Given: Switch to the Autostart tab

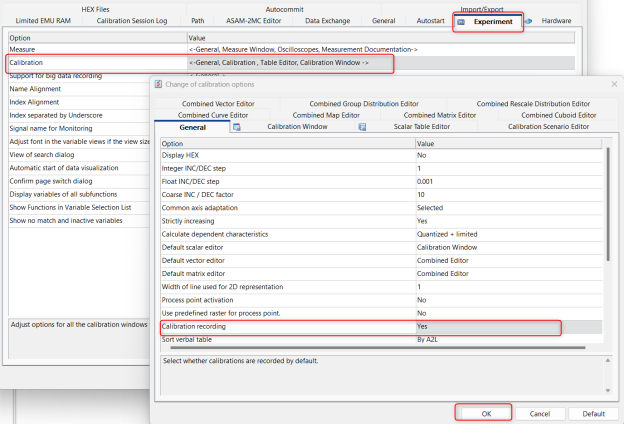Looking at the screenshot, I should click(430, 21).
